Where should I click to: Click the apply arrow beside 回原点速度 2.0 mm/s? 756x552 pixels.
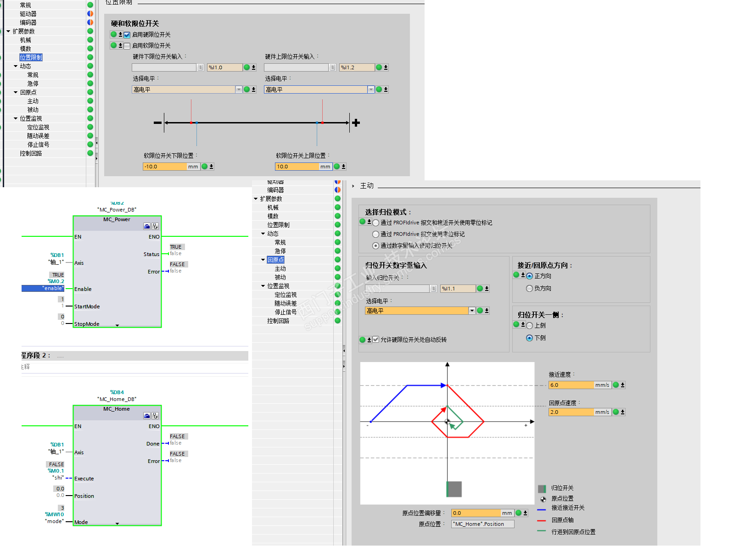[x=622, y=412]
